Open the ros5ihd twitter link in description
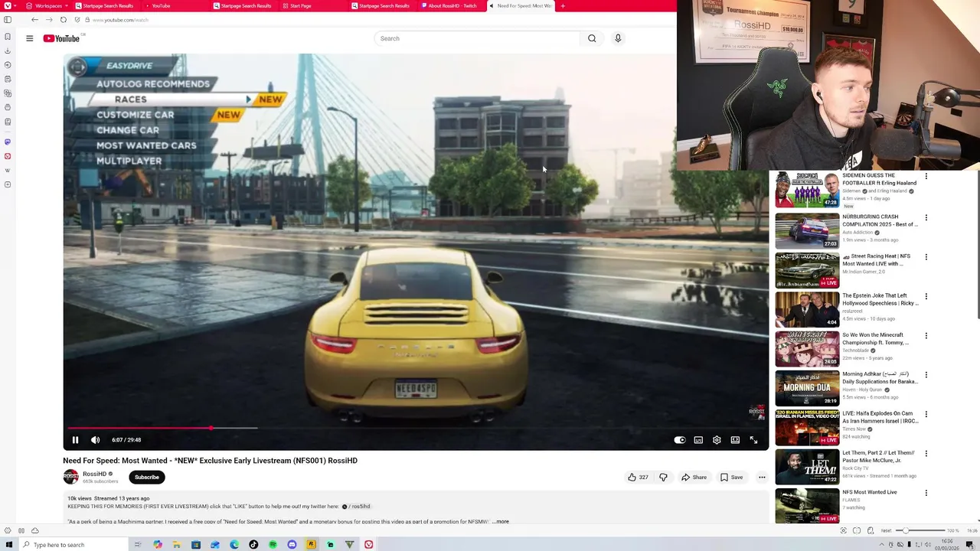The image size is (980, 551). point(357,506)
